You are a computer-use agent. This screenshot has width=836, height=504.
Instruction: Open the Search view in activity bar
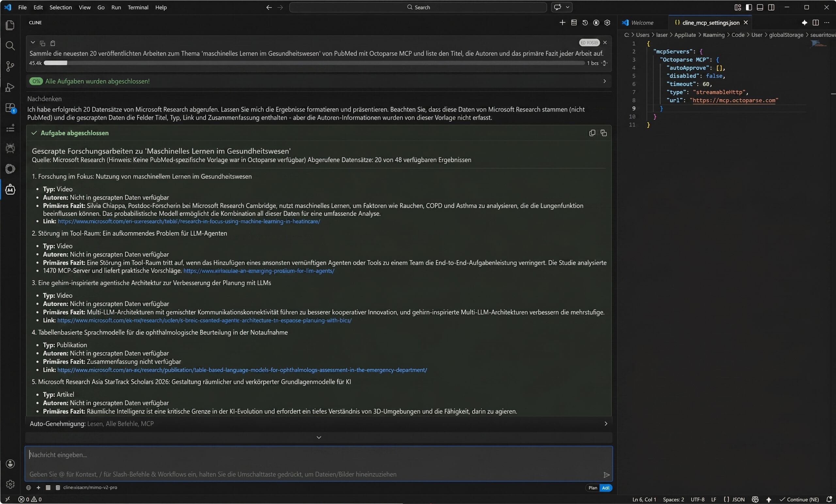(10, 46)
